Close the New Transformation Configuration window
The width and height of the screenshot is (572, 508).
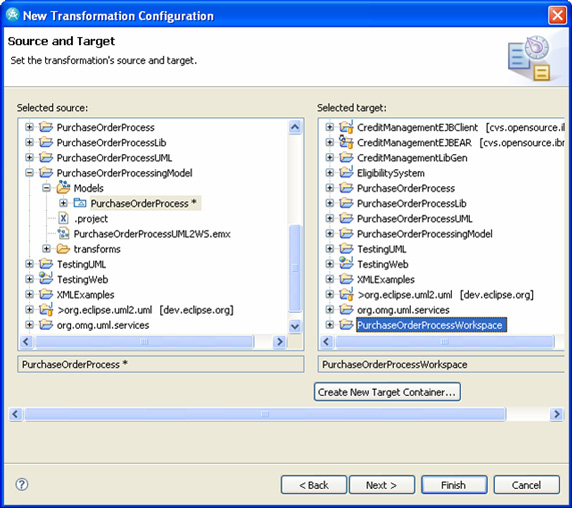click(557, 15)
